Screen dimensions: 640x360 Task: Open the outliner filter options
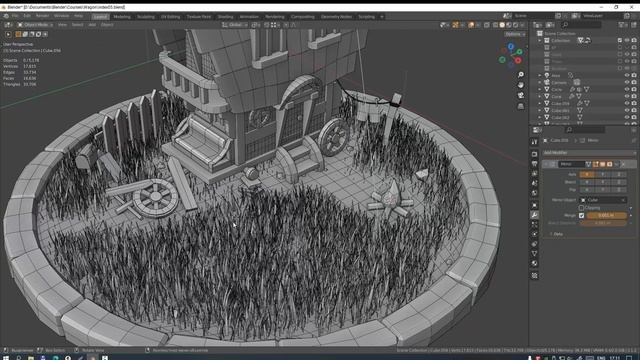[622, 25]
